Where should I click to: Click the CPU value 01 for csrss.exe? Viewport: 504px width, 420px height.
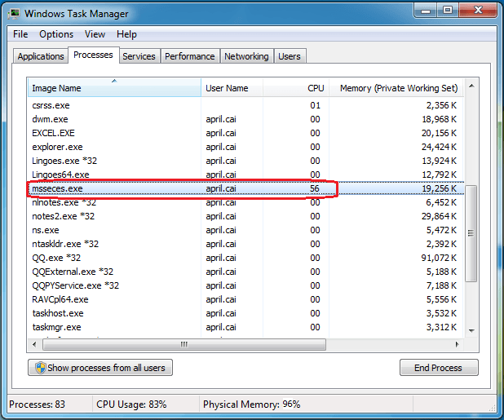pyautogui.click(x=315, y=105)
